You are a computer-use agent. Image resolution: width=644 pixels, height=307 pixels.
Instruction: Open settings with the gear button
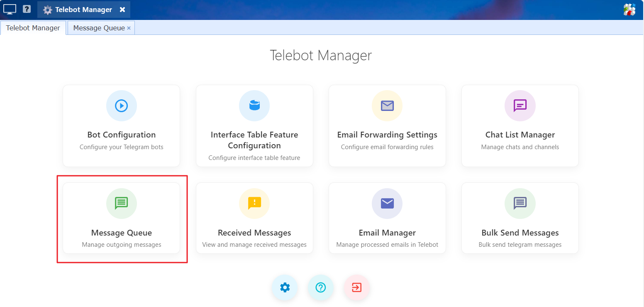coord(285,287)
